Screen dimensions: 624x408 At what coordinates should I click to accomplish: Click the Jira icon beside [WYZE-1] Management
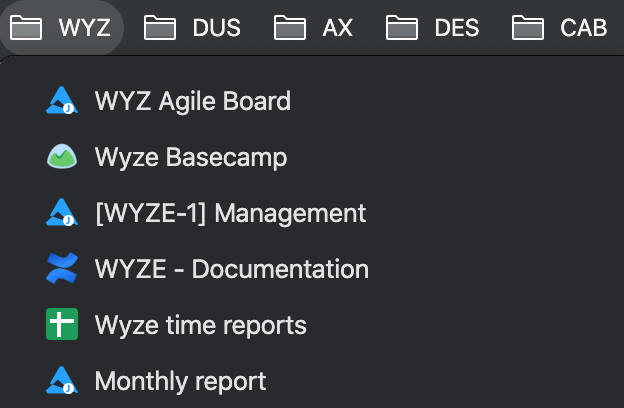tap(62, 213)
